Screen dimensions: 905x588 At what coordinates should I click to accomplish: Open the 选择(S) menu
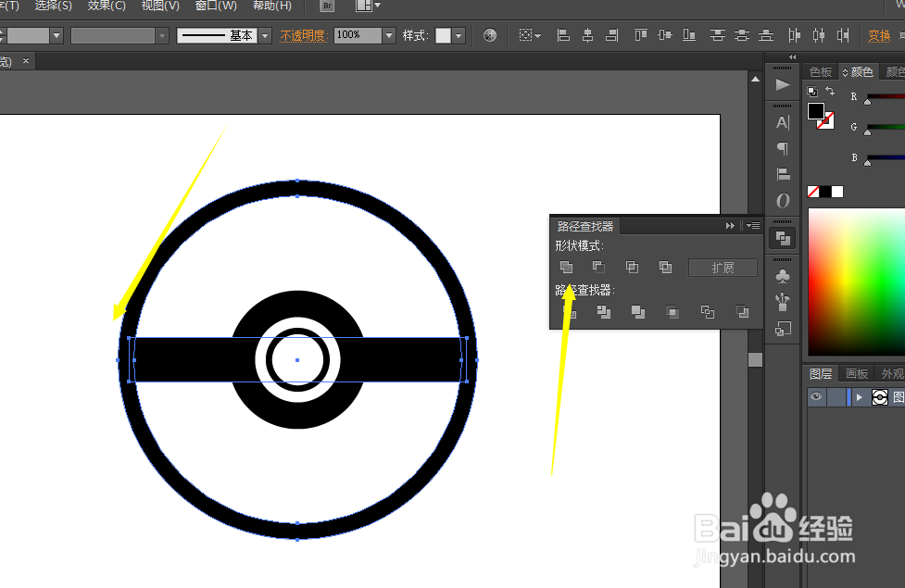coord(53,6)
